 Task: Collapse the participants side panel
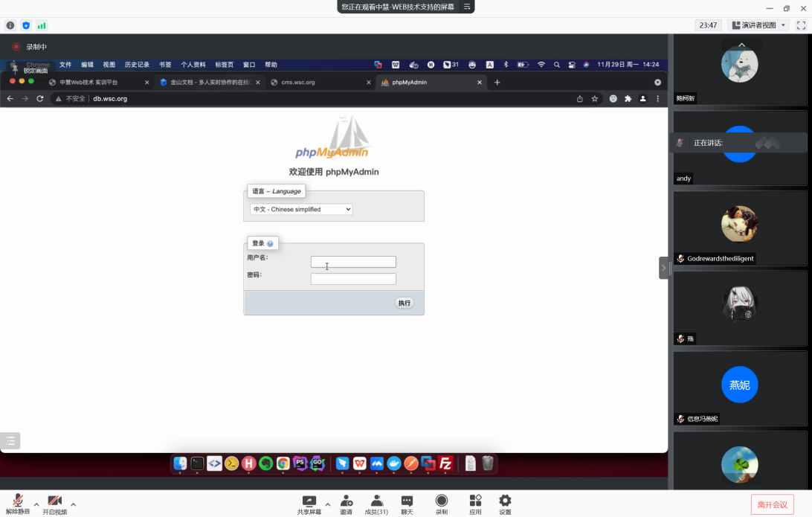663,268
